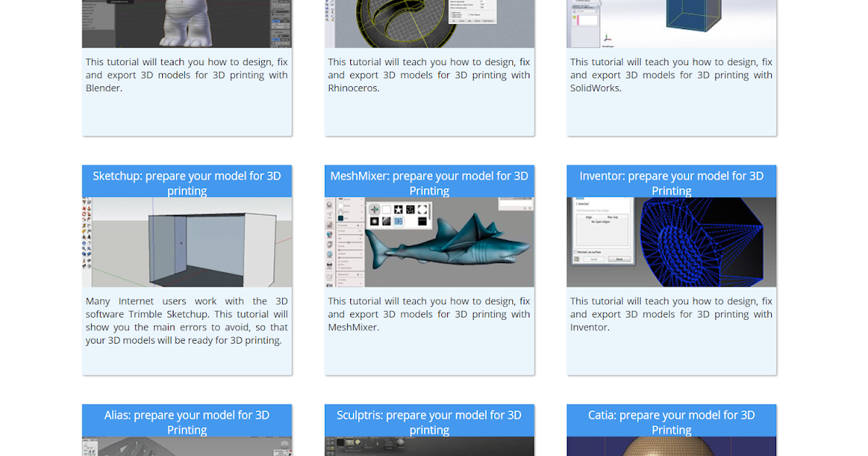Click the Sketchup box model thumbnail
868x456 pixels.
(187, 242)
